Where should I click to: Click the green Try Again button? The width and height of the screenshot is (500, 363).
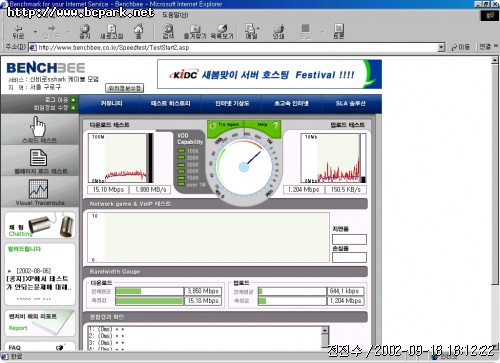pos(226,125)
